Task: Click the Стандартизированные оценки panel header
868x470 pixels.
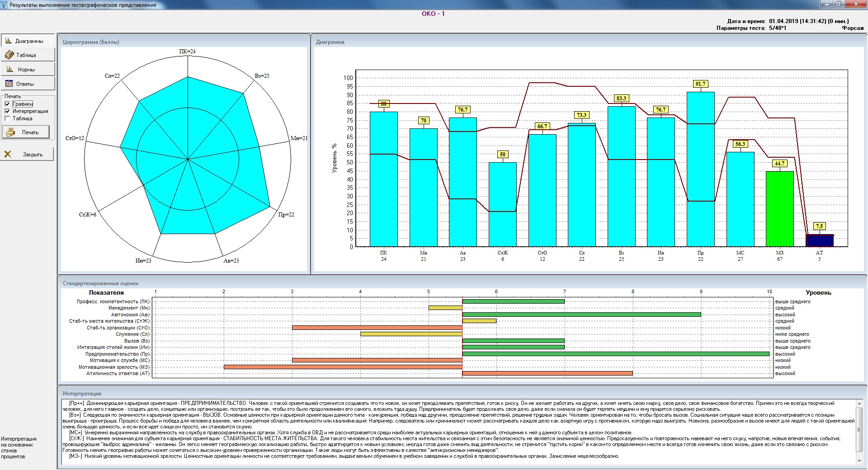Action: coord(101,283)
